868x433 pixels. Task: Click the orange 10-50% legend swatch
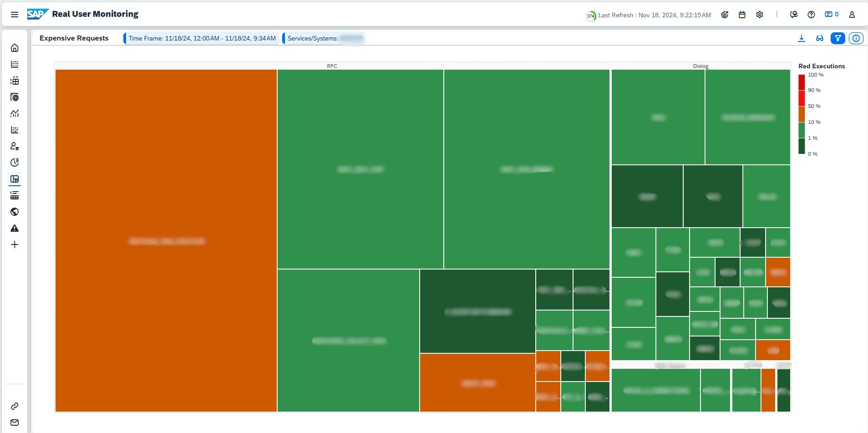click(x=802, y=114)
